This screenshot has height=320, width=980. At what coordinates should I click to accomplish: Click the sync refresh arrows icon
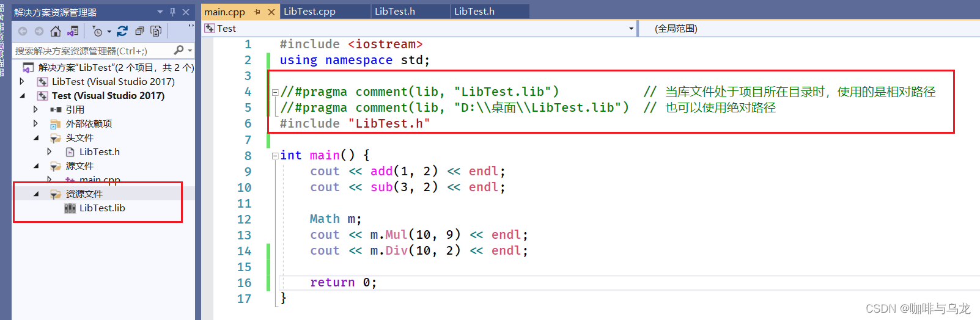(122, 31)
